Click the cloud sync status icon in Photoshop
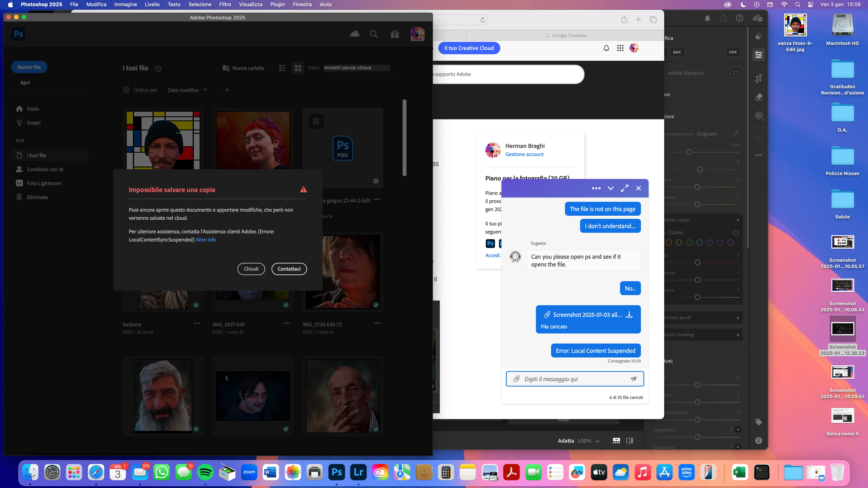868x488 pixels. [x=355, y=34]
